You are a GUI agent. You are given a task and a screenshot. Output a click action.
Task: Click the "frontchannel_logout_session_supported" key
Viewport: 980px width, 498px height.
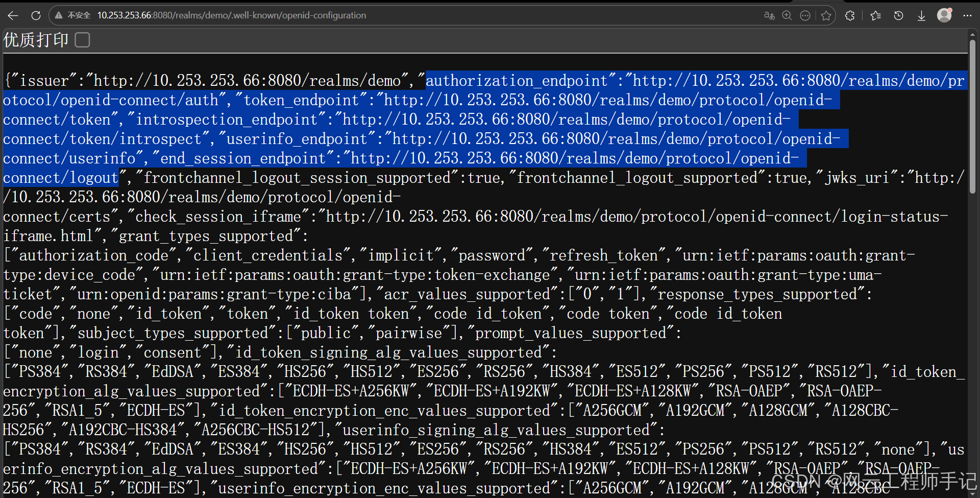point(297,178)
